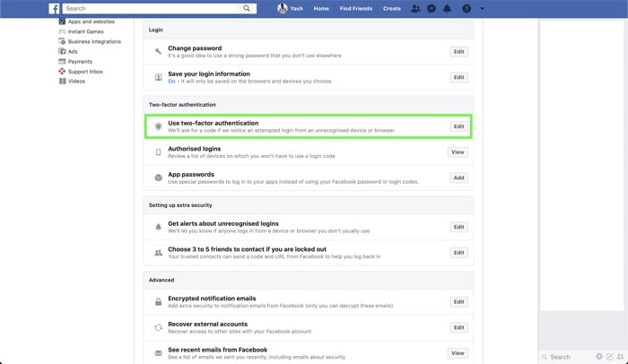Viewport: 628px width, 364px height.
Task: Click the Apps and websites sidebar icon
Action: pos(62,22)
